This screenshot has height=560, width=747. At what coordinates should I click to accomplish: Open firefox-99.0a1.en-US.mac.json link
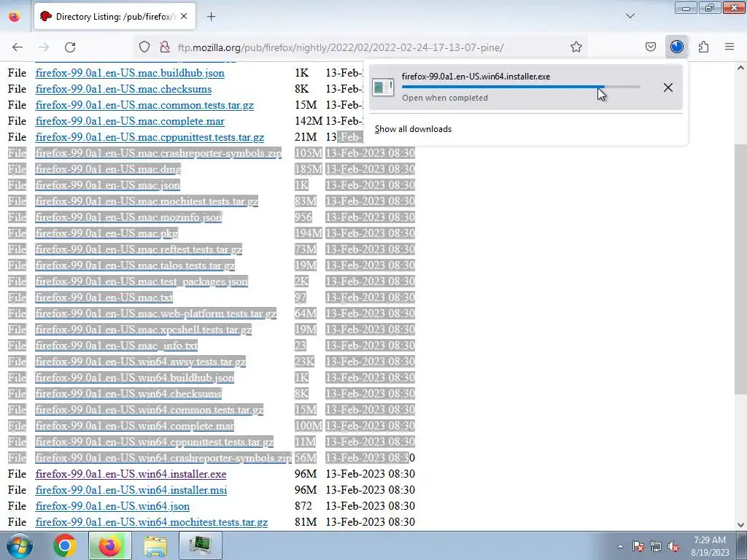108,185
